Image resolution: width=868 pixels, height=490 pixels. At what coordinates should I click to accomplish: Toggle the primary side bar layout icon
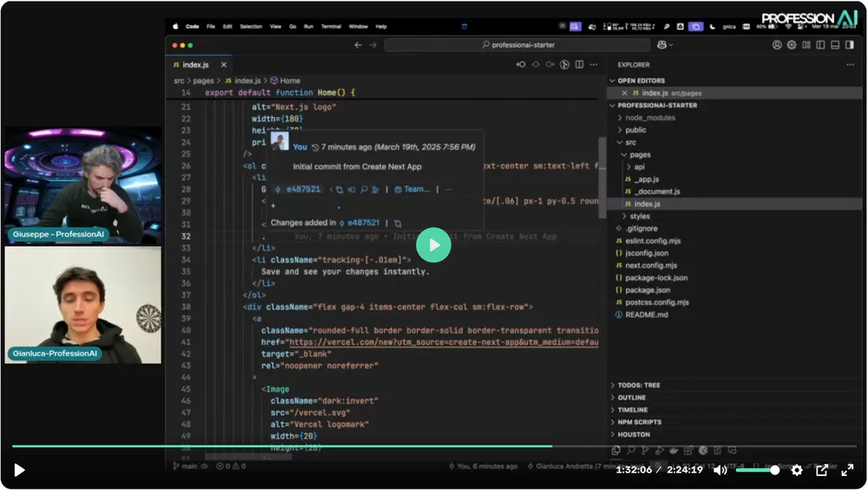[821, 45]
